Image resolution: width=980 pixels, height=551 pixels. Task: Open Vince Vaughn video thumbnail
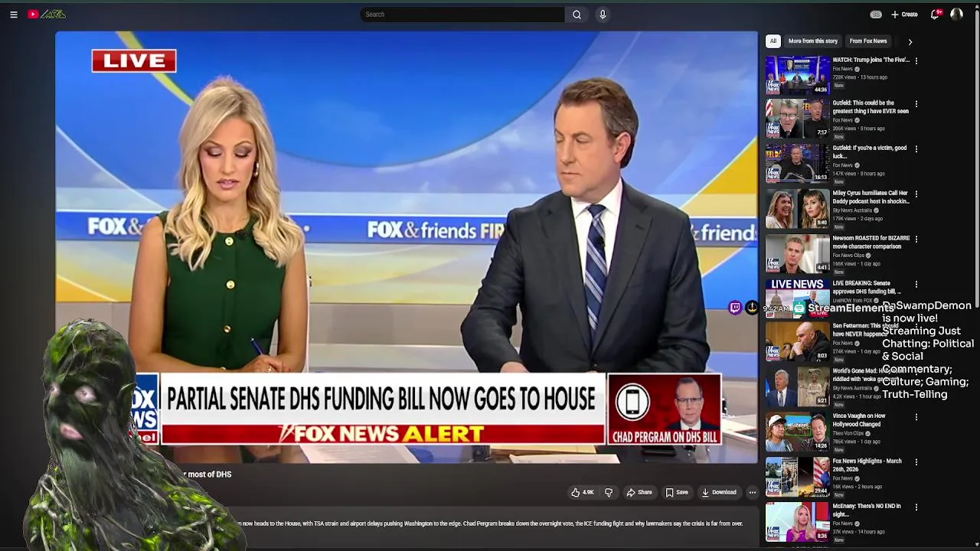point(797,432)
